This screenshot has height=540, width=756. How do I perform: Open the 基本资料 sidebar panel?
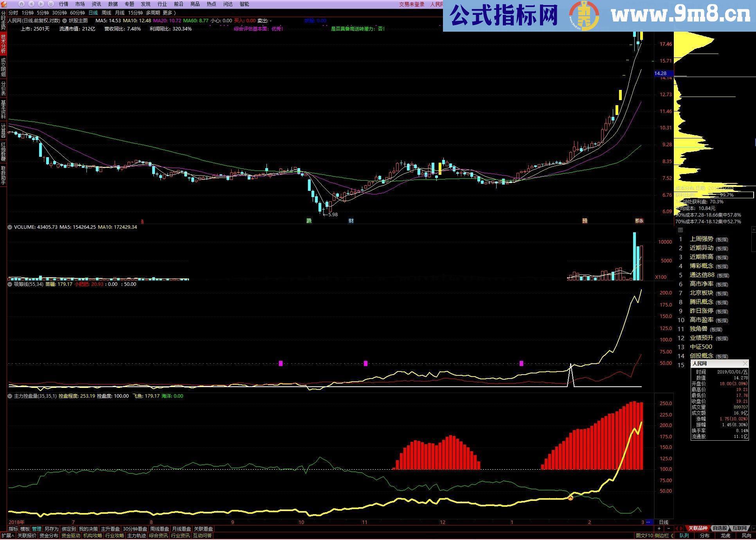(x=3, y=109)
